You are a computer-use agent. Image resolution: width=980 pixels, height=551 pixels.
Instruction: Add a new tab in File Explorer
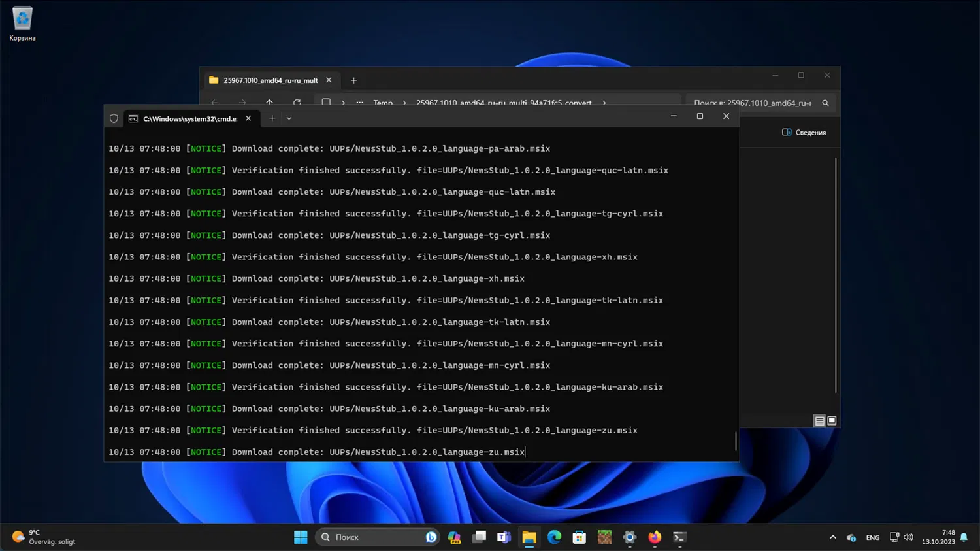(353, 80)
